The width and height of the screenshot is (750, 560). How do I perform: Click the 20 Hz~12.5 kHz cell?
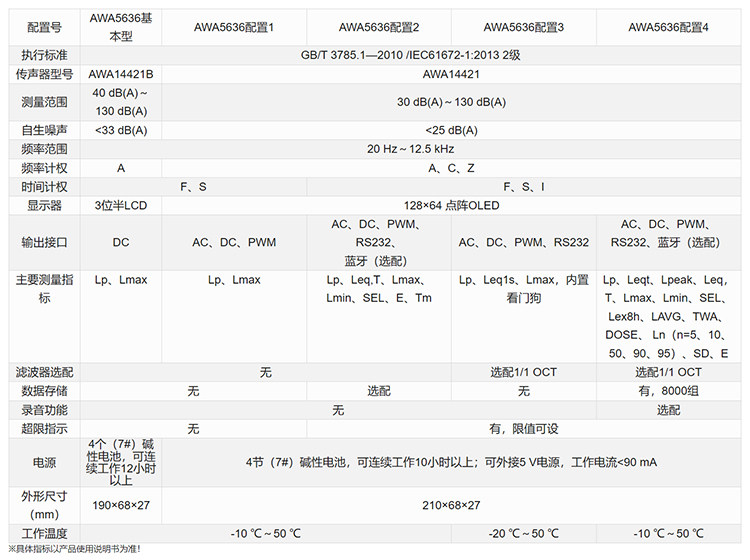(x=411, y=149)
